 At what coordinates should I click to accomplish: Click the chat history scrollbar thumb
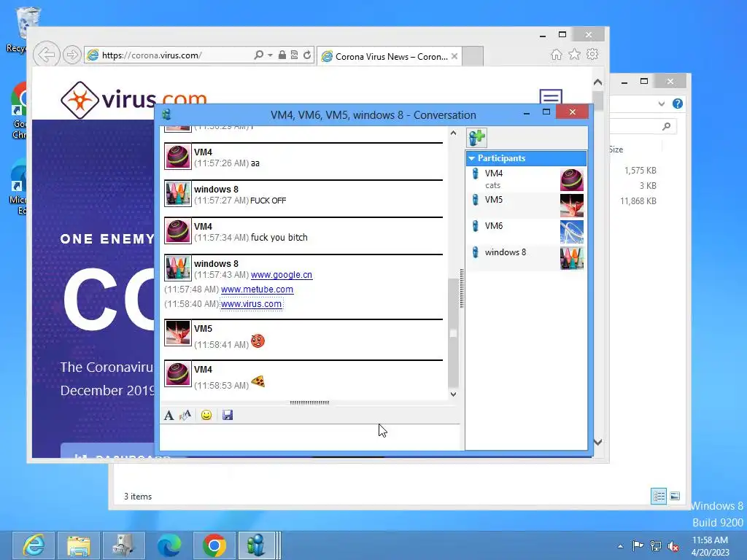[453, 333]
